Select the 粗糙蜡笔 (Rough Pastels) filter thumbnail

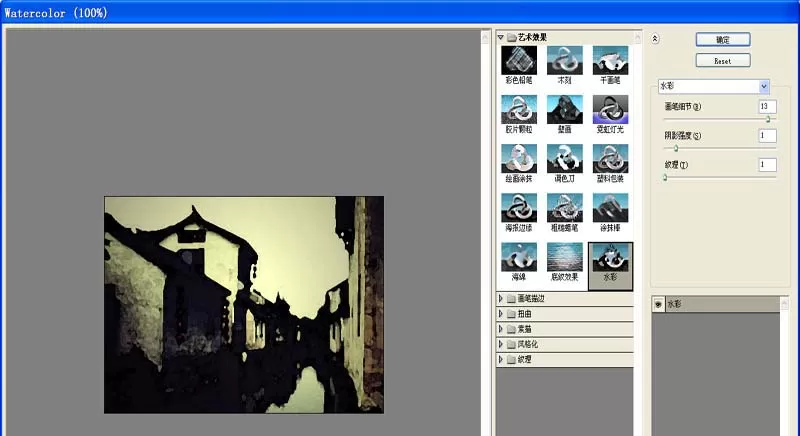pos(564,208)
